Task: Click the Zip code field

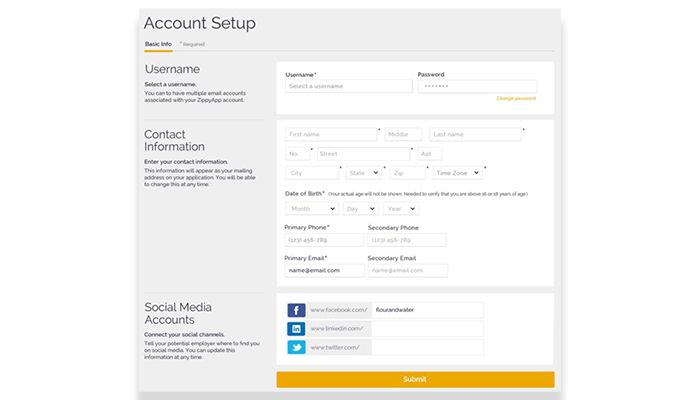Action: (x=408, y=173)
